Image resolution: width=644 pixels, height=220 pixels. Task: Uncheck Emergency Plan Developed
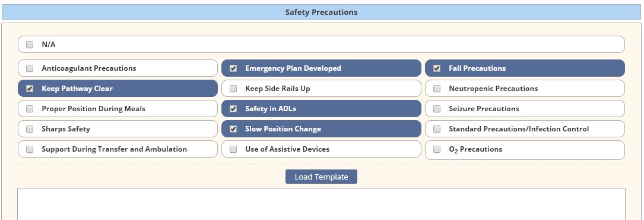coord(233,68)
